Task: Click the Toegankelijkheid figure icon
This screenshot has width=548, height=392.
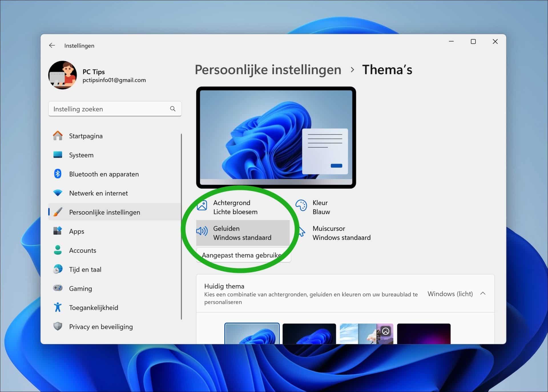Action: 58,307
